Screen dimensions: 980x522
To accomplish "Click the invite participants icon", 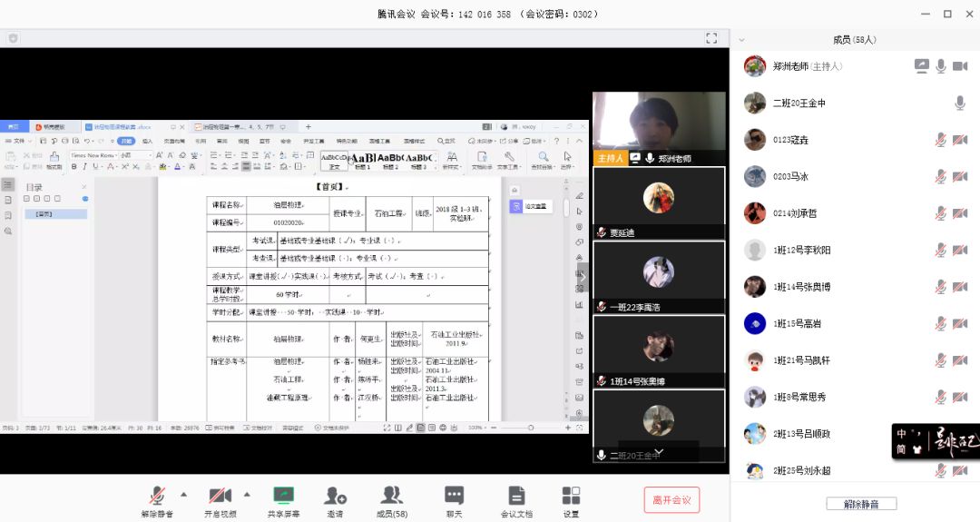I will [336, 496].
